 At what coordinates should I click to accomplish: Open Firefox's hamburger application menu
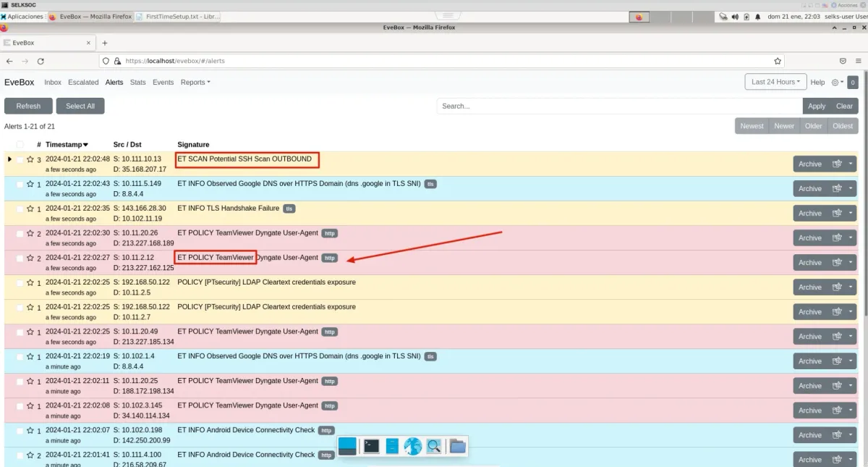click(x=859, y=62)
